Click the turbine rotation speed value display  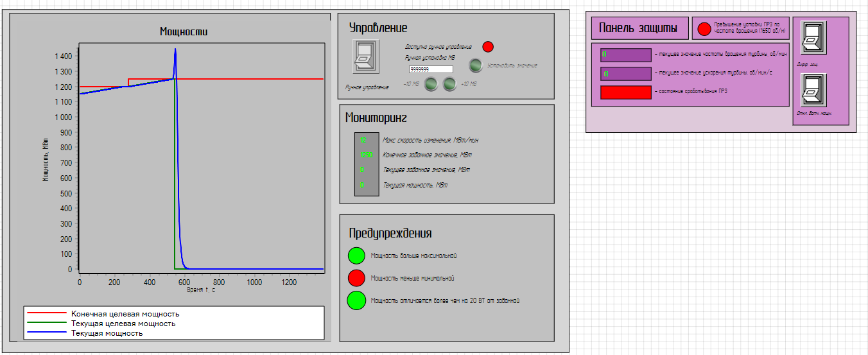[x=626, y=55]
